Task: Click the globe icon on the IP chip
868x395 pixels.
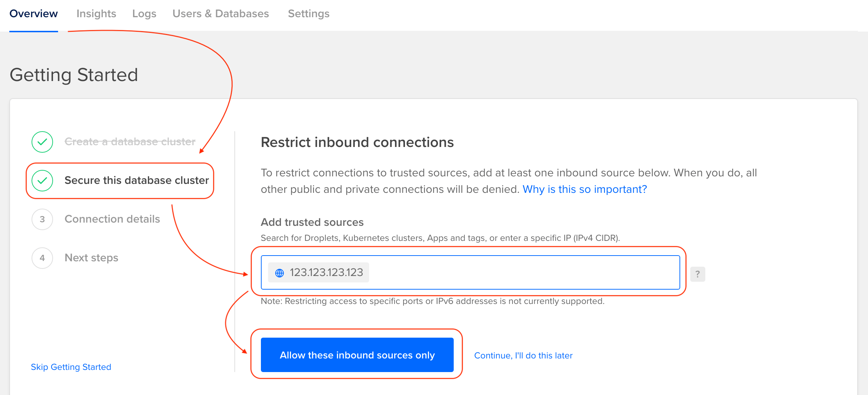Action: pos(280,272)
